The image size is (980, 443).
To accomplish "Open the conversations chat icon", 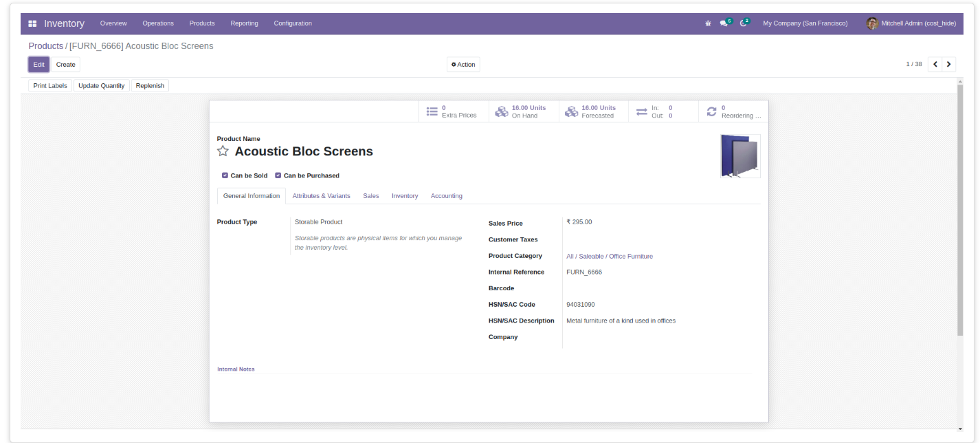I will click(724, 23).
